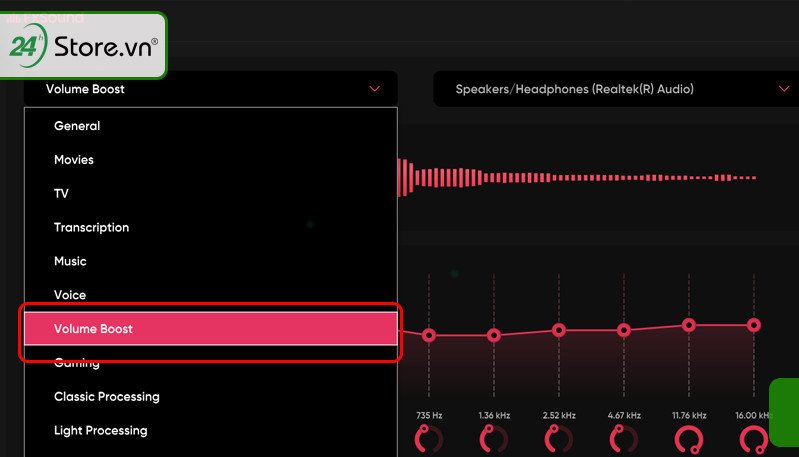Select the Movies preset
Screen dimensions: 799x457
coord(210,159)
